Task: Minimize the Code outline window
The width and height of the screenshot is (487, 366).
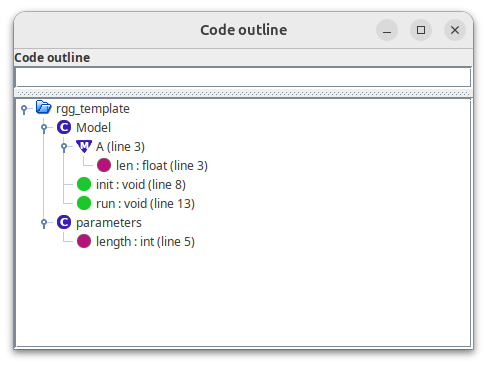Action: tap(387, 30)
